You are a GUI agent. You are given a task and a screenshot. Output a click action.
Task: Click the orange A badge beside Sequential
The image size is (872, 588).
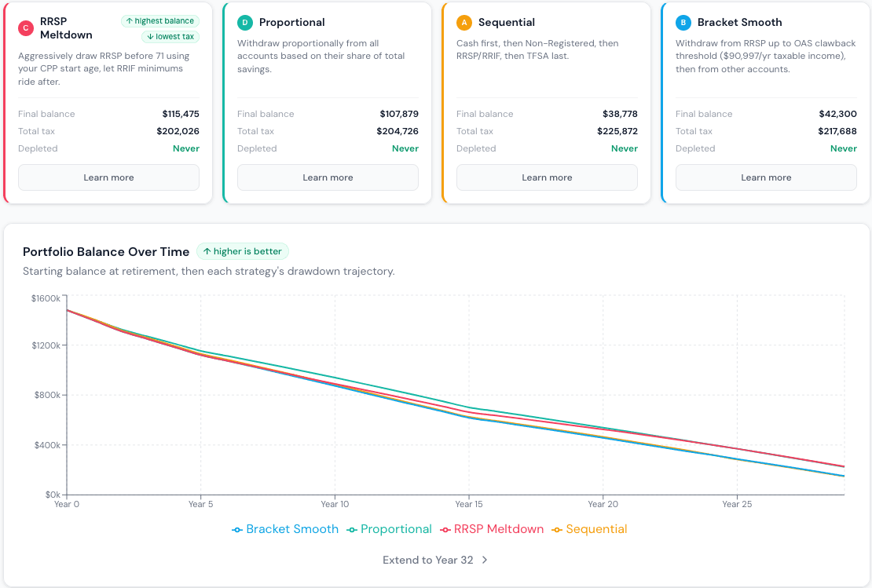pos(463,23)
